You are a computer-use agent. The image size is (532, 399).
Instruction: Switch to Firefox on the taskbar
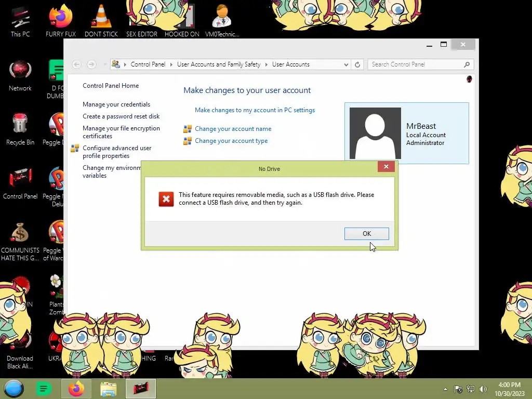coord(76,389)
